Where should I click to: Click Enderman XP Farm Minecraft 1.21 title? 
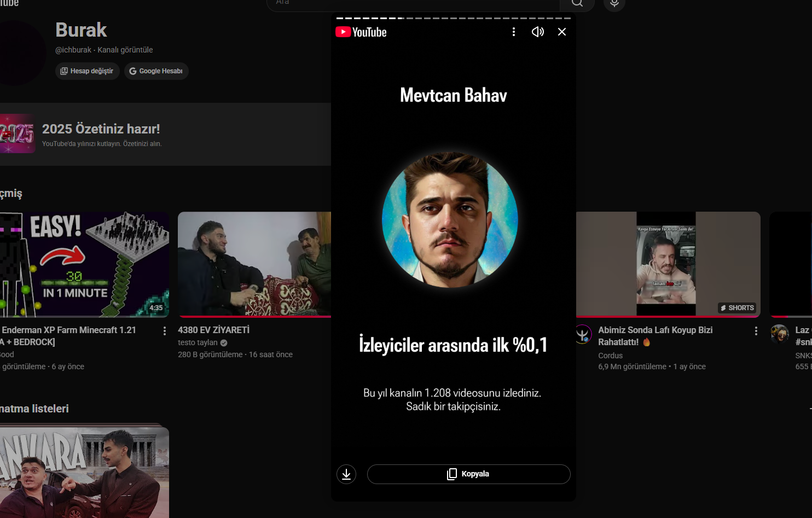coord(68,336)
